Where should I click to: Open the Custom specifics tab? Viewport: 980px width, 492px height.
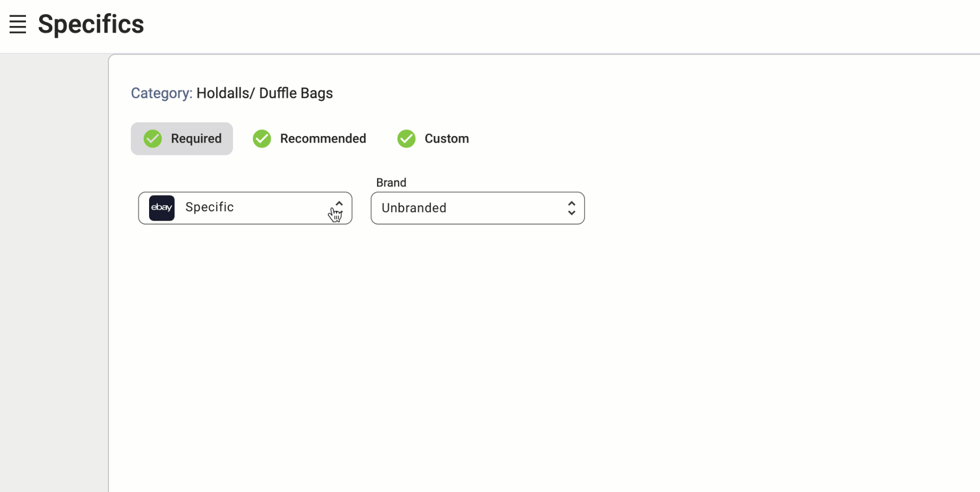click(x=446, y=139)
